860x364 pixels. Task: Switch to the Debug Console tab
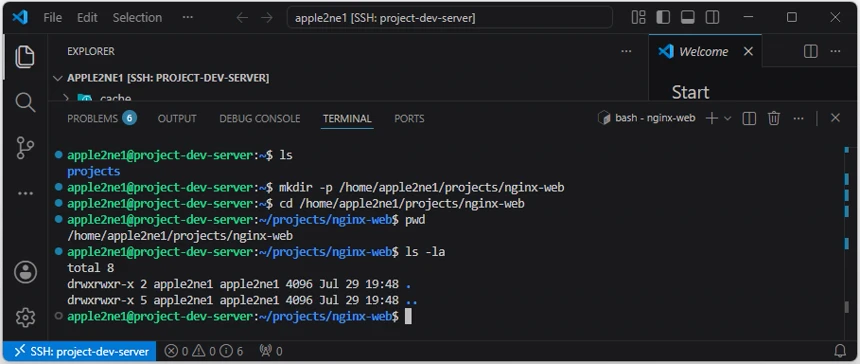click(x=259, y=118)
